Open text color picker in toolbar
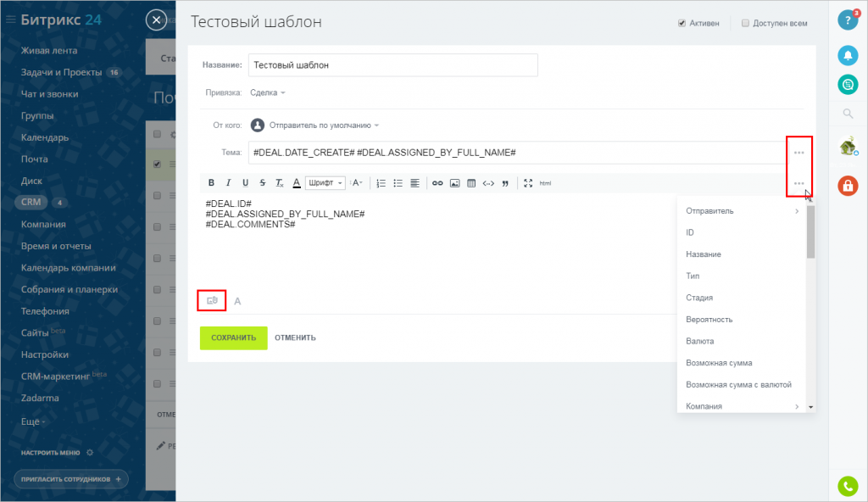Image resolution: width=868 pixels, height=502 pixels. click(297, 183)
